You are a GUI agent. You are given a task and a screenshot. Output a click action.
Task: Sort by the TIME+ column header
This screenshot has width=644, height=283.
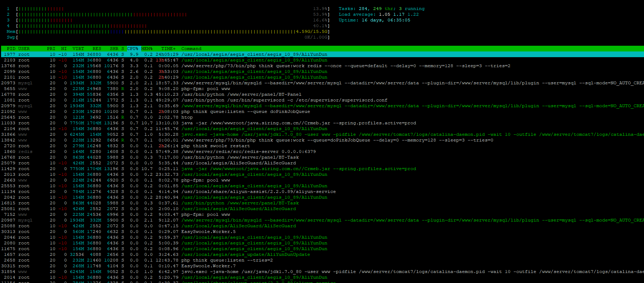tap(169, 49)
